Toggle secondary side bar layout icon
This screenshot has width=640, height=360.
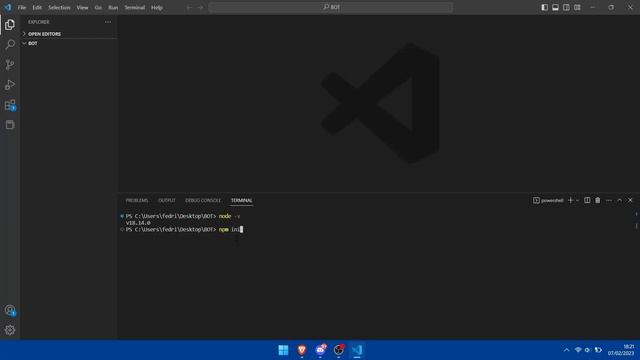(x=566, y=7)
